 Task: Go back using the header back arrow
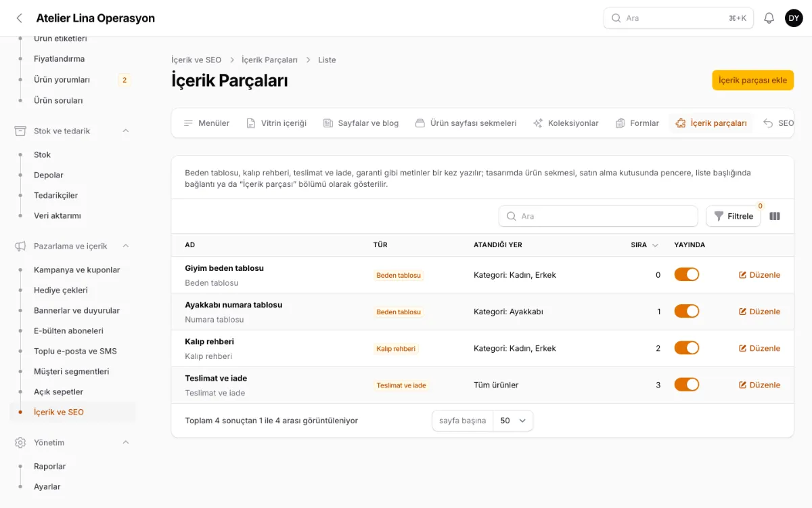coord(19,18)
